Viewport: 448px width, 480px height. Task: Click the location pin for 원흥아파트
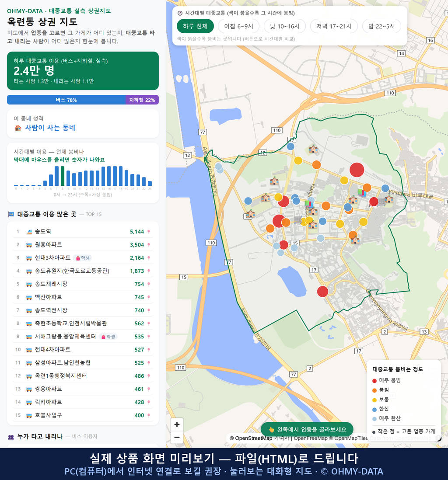pyautogui.click(x=149, y=245)
